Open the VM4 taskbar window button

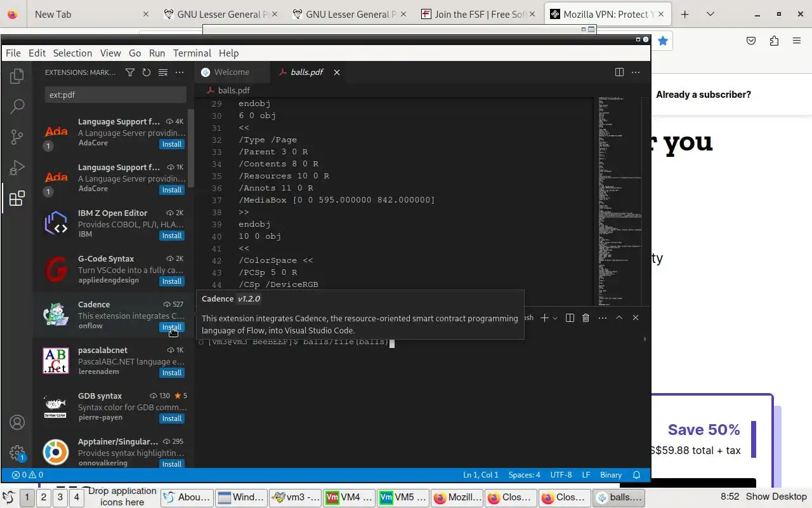click(x=349, y=497)
